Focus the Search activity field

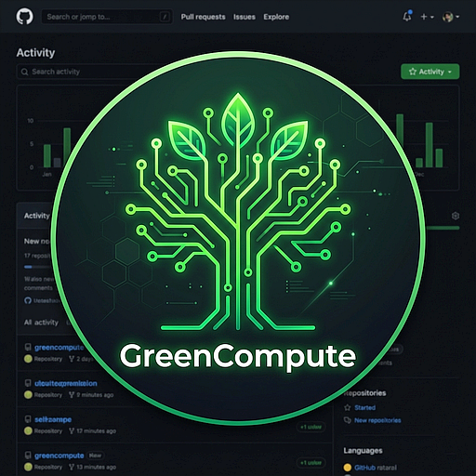click(81, 72)
